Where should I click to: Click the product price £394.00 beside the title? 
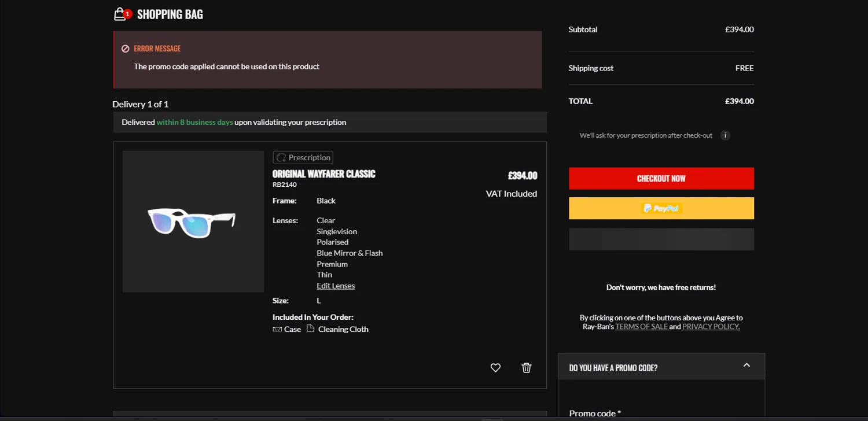(x=523, y=176)
